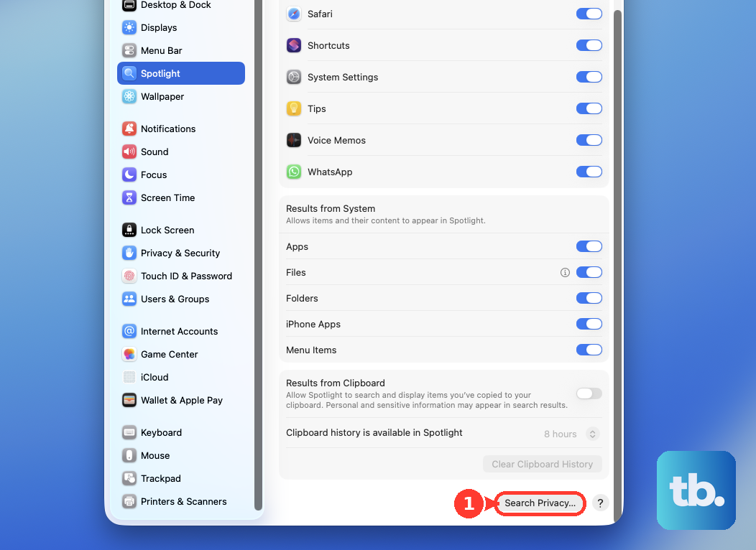Select the Screen Time hourglass icon
The image size is (756, 550).
pyautogui.click(x=129, y=197)
